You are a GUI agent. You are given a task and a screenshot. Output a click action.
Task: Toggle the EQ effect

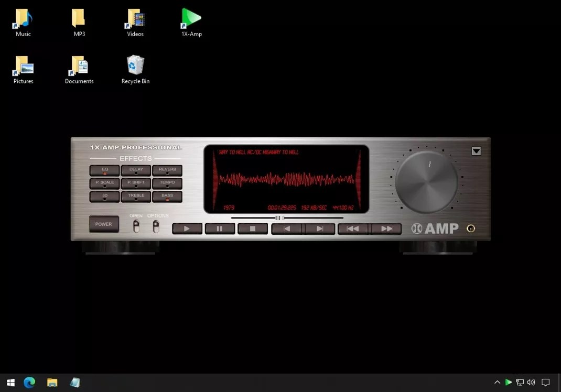[104, 170]
